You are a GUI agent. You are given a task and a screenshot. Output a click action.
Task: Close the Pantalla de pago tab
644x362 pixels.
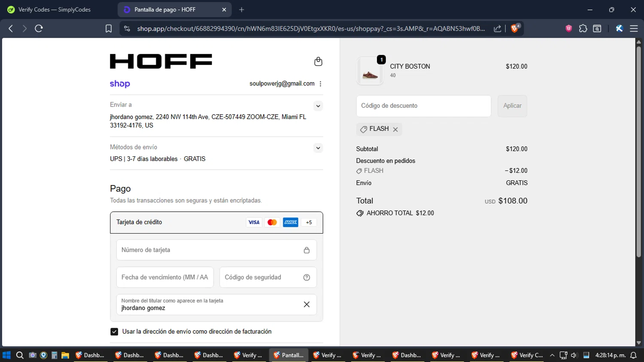(224, 9)
